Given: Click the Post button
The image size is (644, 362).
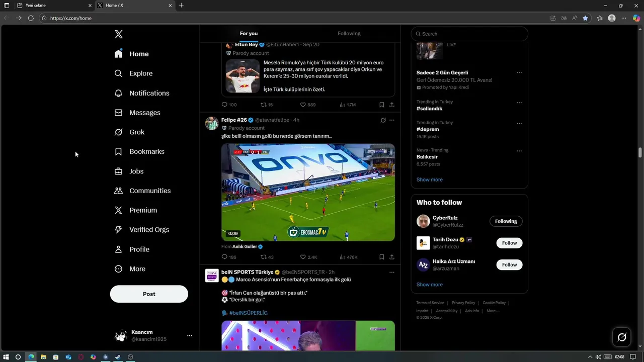Looking at the screenshot, I should click(149, 294).
